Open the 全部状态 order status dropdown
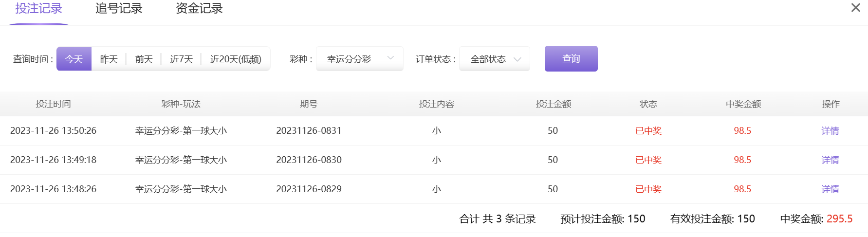The image size is (868, 237). click(x=495, y=59)
